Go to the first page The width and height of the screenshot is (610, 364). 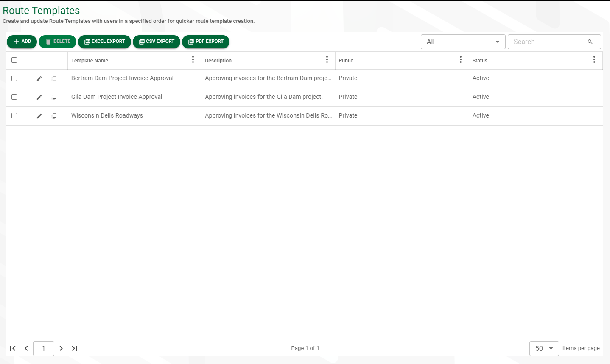13,348
